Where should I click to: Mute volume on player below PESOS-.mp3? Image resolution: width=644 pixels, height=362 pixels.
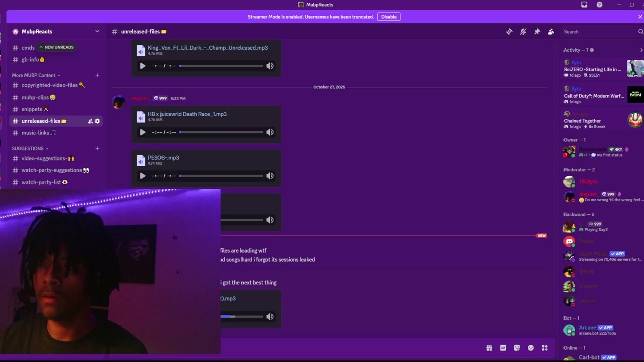[x=270, y=220]
